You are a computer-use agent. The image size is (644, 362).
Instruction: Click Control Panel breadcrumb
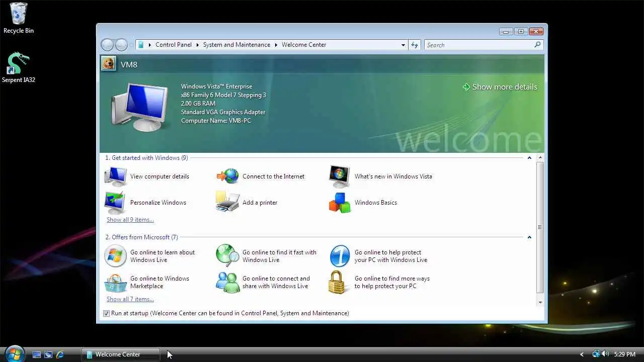pyautogui.click(x=174, y=45)
